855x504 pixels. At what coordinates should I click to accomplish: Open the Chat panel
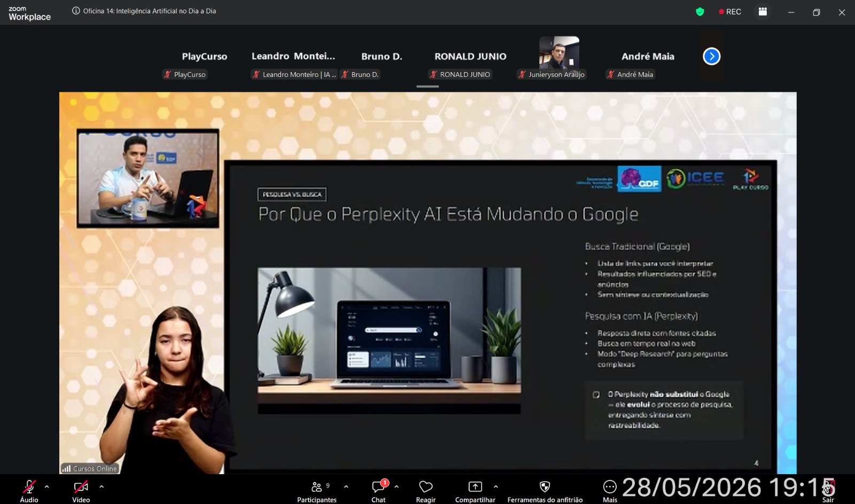click(379, 490)
